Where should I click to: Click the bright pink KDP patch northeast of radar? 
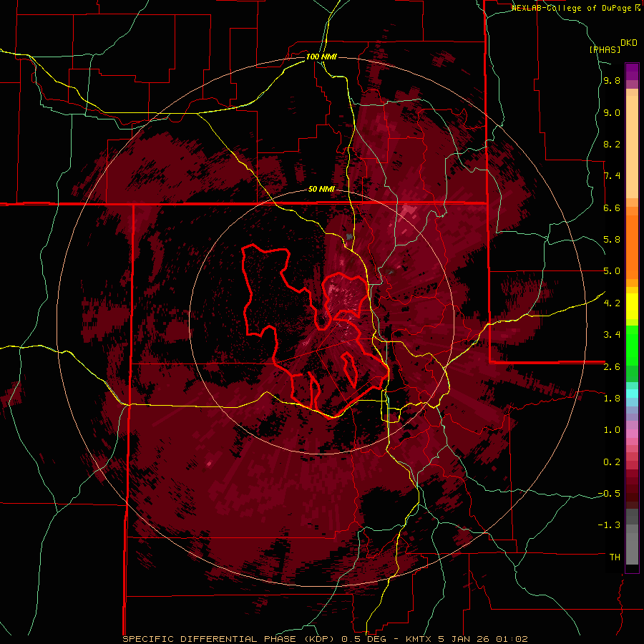click(x=409, y=212)
